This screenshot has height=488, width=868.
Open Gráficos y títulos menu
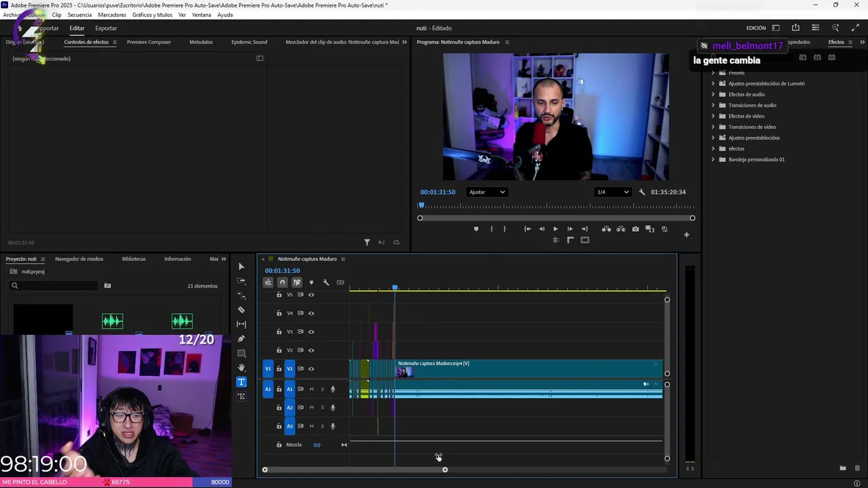(x=152, y=15)
